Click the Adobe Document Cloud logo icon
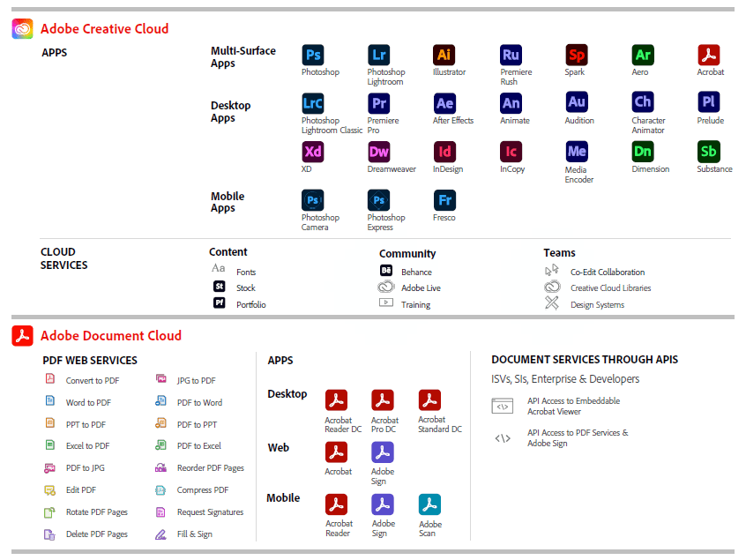This screenshot has height=560, width=746. 22,336
